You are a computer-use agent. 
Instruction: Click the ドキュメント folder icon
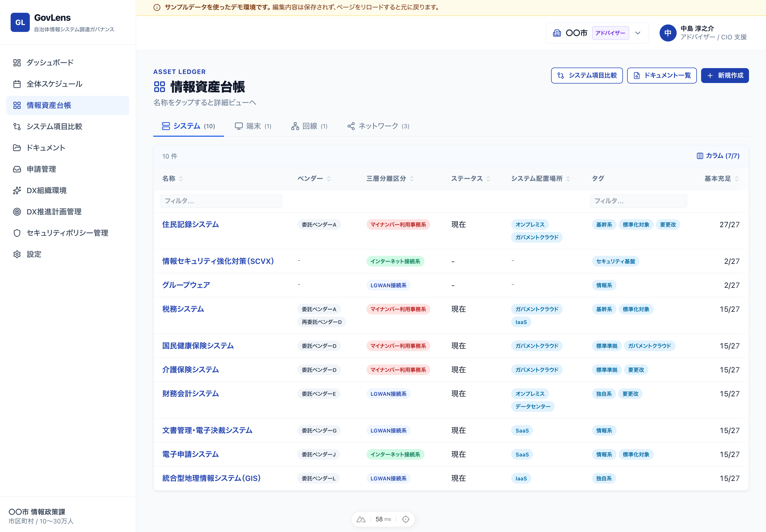pyautogui.click(x=17, y=148)
